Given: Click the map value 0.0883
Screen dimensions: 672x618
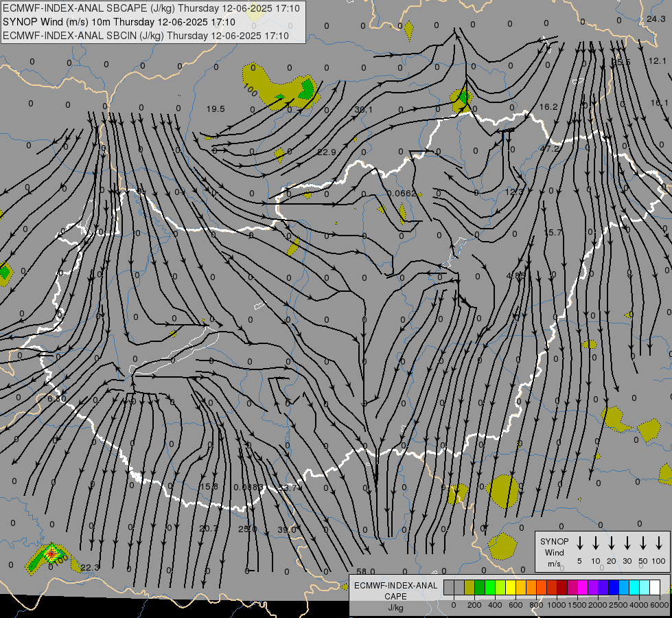Looking at the screenshot, I should click(248, 488).
